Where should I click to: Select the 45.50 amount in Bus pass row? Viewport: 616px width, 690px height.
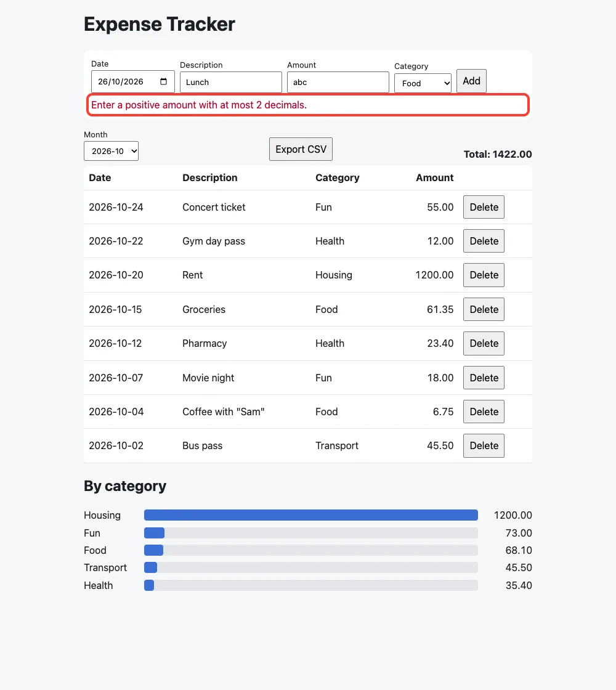click(x=440, y=446)
